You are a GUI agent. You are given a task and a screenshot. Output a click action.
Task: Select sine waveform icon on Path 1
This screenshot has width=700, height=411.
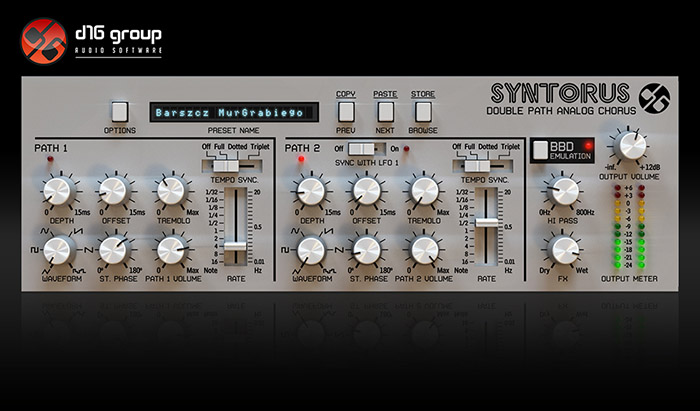46,231
